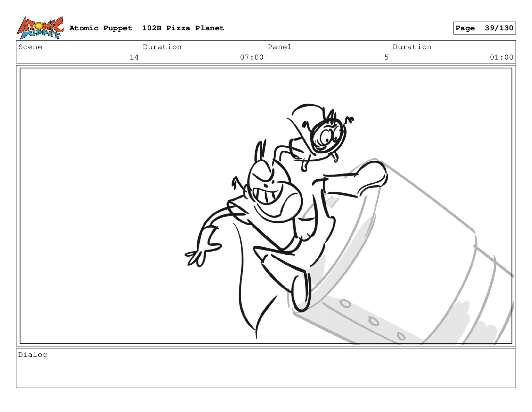Select the title text 'Atomic Puppet 102B Pizza Planet'
Viewport: 532px width, 412px height.
[x=147, y=28]
